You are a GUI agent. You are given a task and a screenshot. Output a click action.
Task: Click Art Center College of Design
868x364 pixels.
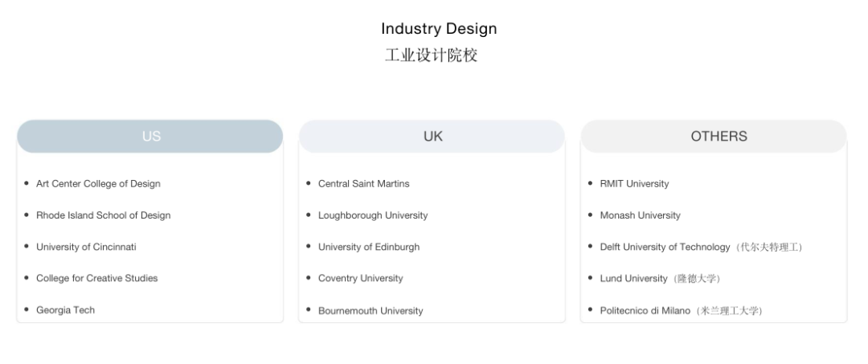[x=98, y=184]
